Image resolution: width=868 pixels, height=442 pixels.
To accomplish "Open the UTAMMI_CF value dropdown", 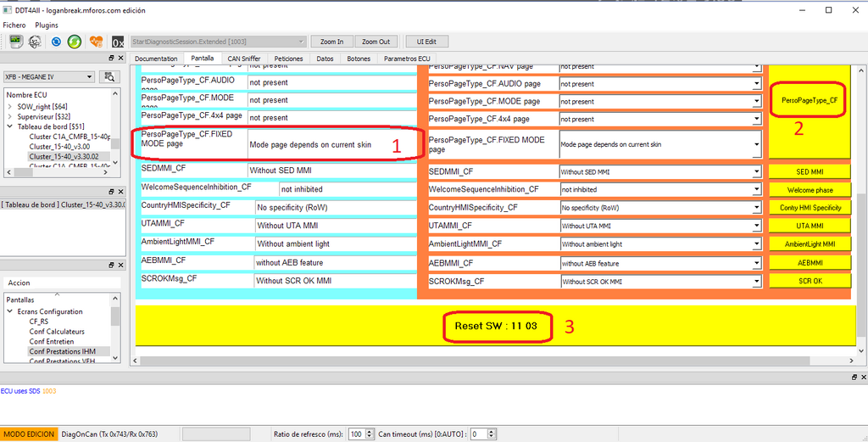I will (x=757, y=226).
